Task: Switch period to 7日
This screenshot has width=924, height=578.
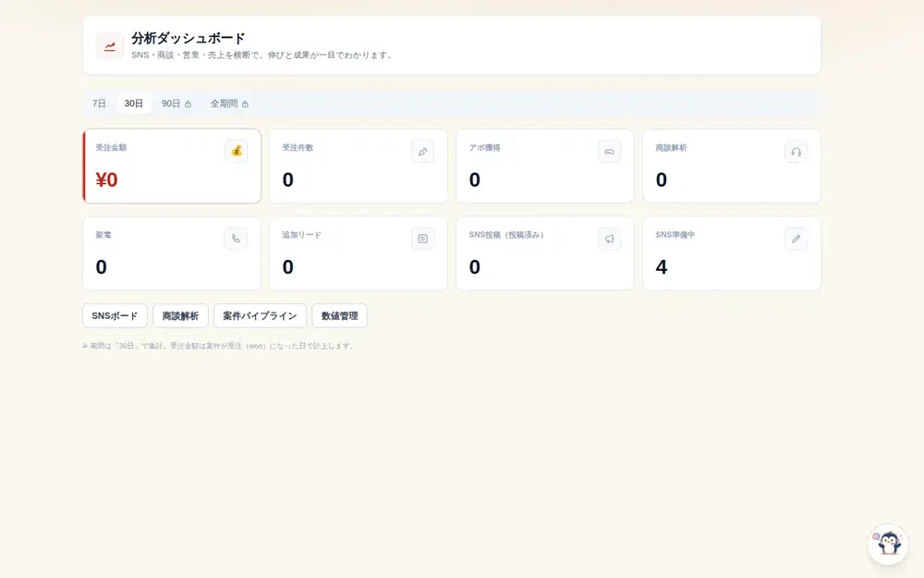Action: pos(99,104)
